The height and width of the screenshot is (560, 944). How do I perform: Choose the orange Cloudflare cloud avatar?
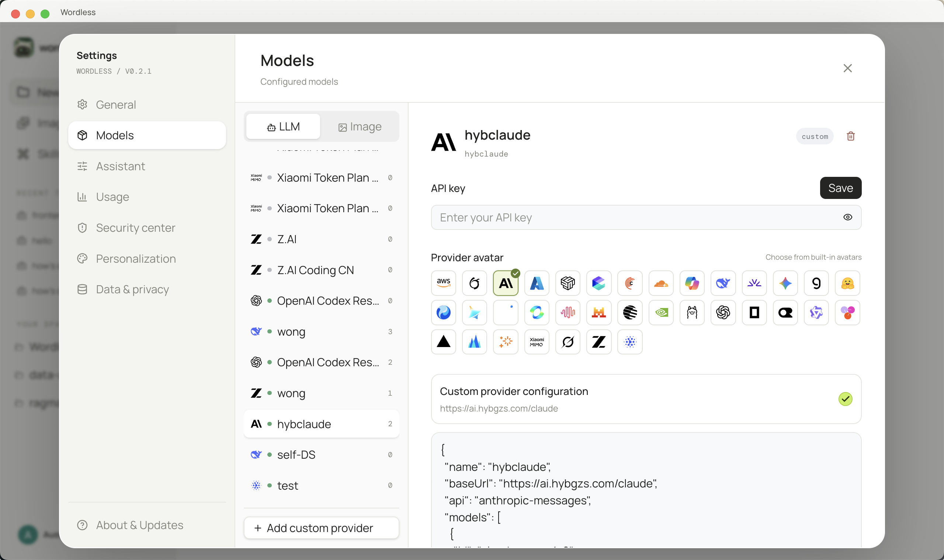pos(661,283)
